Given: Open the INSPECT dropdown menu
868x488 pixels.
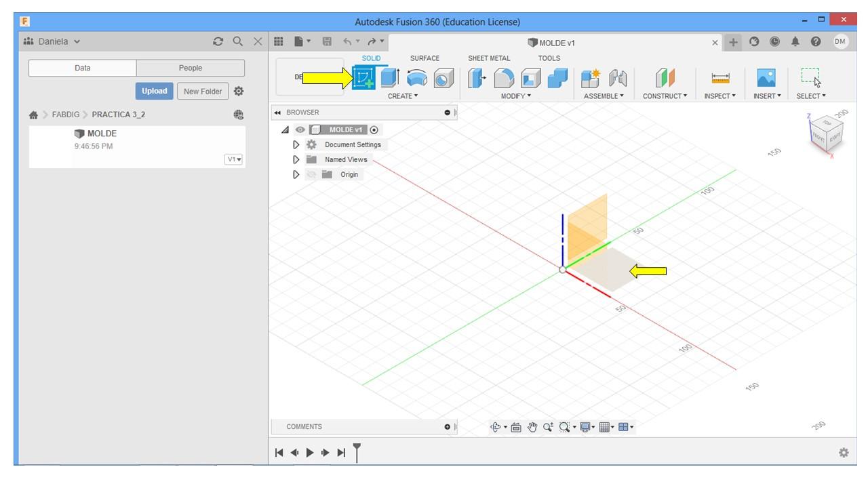Looking at the screenshot, I should click(x=719, y=96).
